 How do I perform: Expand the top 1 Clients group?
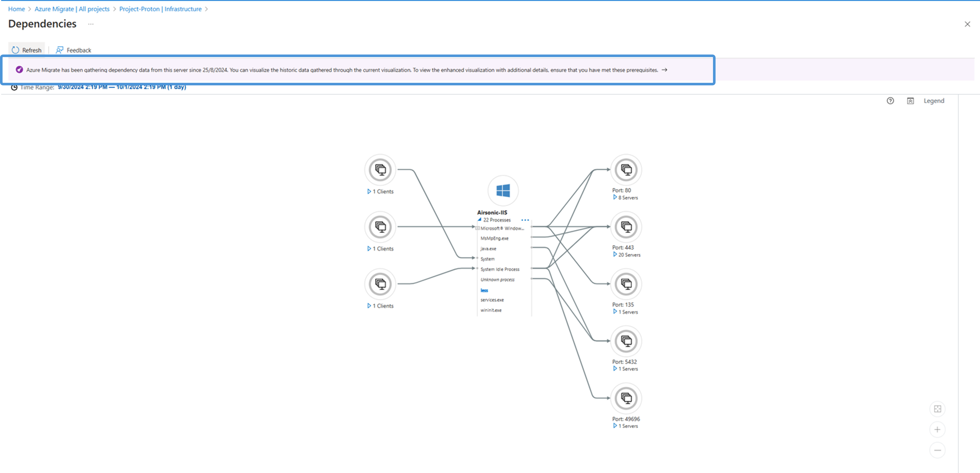pyautogui.click(x=369, y=192)
